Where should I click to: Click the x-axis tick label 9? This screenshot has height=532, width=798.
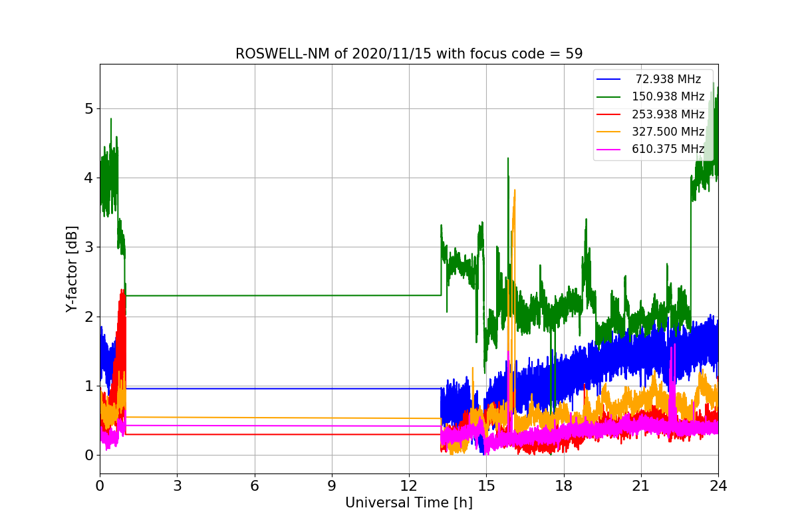pyautogui.click(x=331, y=486)
